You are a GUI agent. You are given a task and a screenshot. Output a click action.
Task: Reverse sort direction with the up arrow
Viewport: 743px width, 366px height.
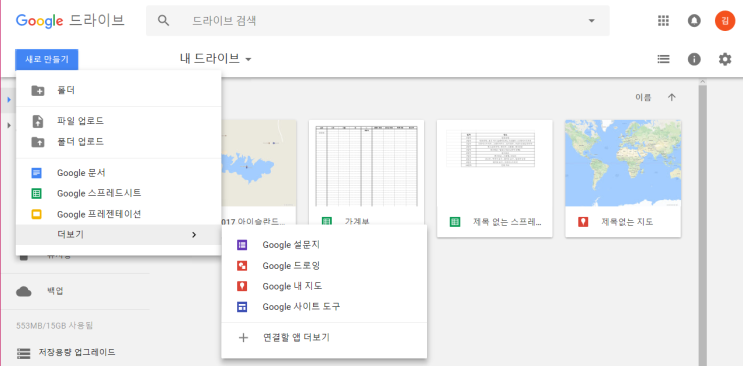click(671, 97)
